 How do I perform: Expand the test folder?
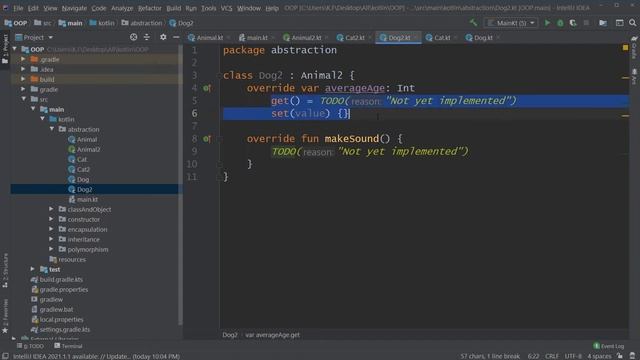click(x=33, y=269)
